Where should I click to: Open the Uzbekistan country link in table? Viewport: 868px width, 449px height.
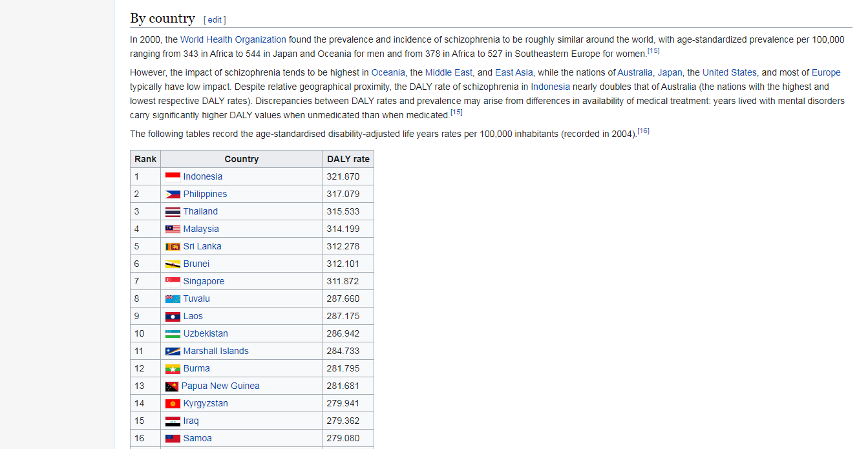click(x=206, y=333)
